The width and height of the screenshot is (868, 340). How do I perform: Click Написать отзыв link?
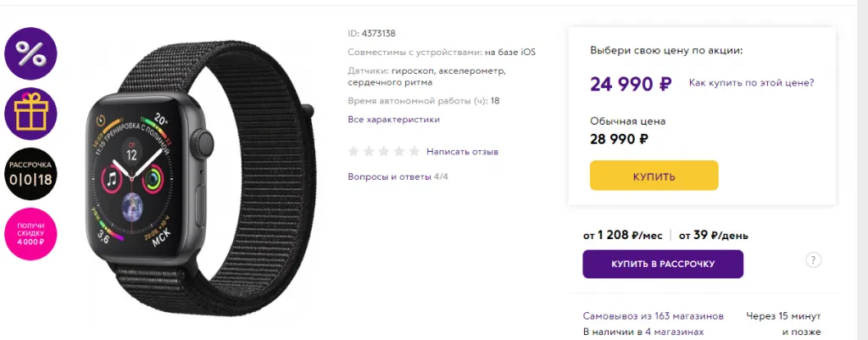click(x=462, y=152)
